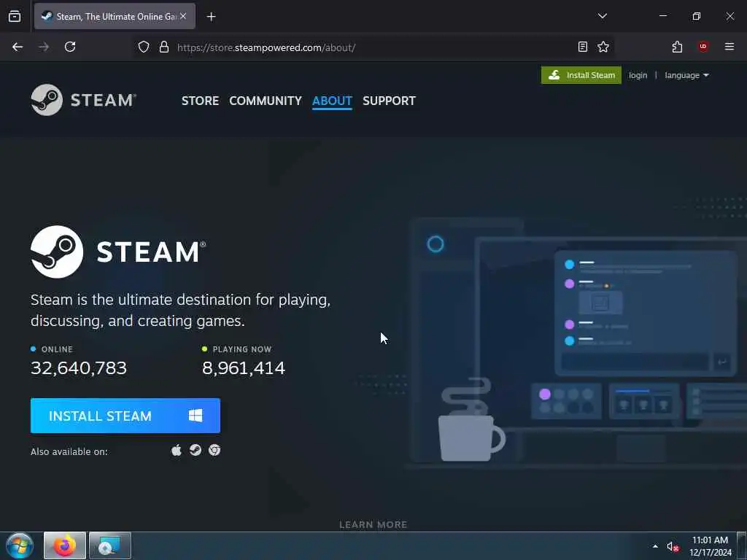Toggle reader view icon
This screenshot has height=560, width=747.
pyautogui.click(x=583, y=47)
